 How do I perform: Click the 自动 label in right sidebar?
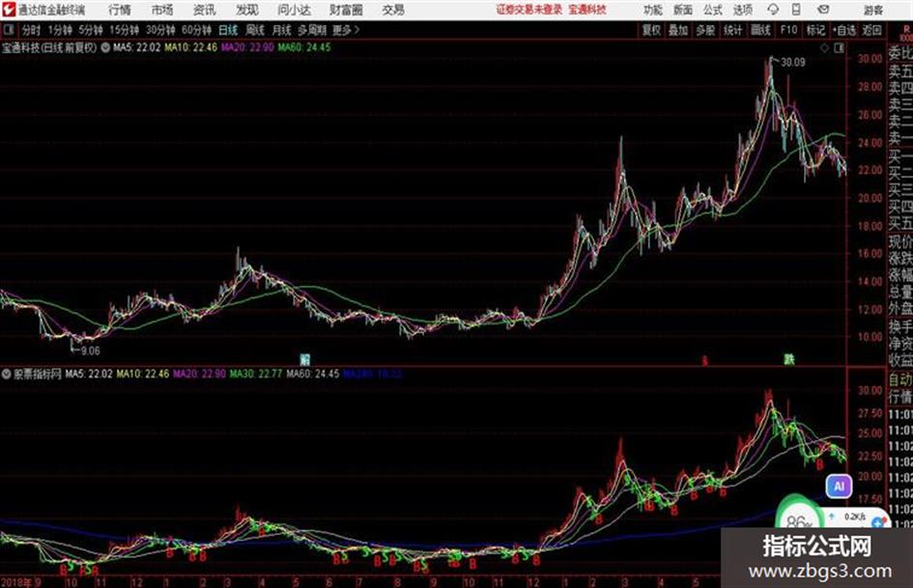tap(900, 379)
